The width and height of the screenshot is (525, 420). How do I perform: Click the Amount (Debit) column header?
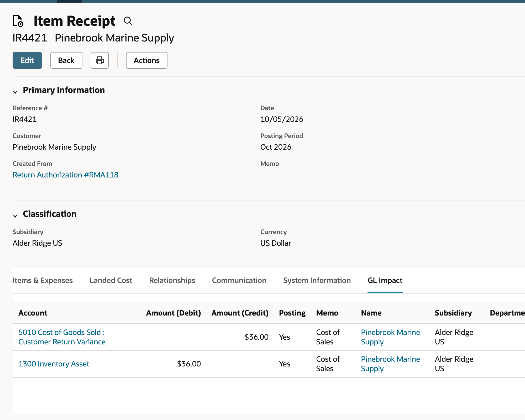point(174,313)
